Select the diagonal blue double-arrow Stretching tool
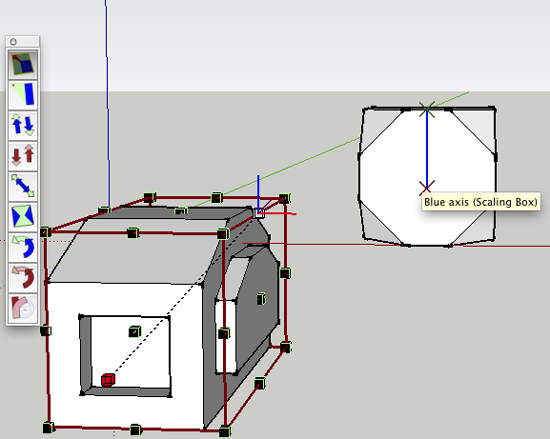550x439 pixels. 23,185
